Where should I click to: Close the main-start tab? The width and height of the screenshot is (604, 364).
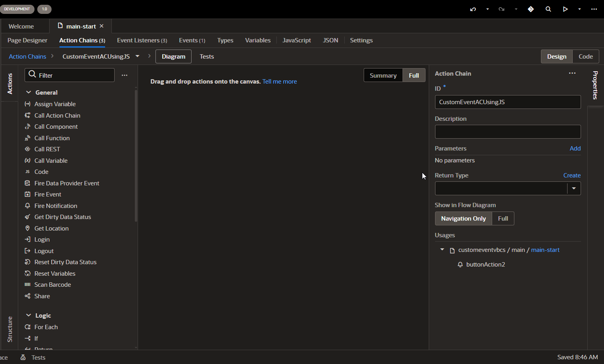click(x=102, y=26)
